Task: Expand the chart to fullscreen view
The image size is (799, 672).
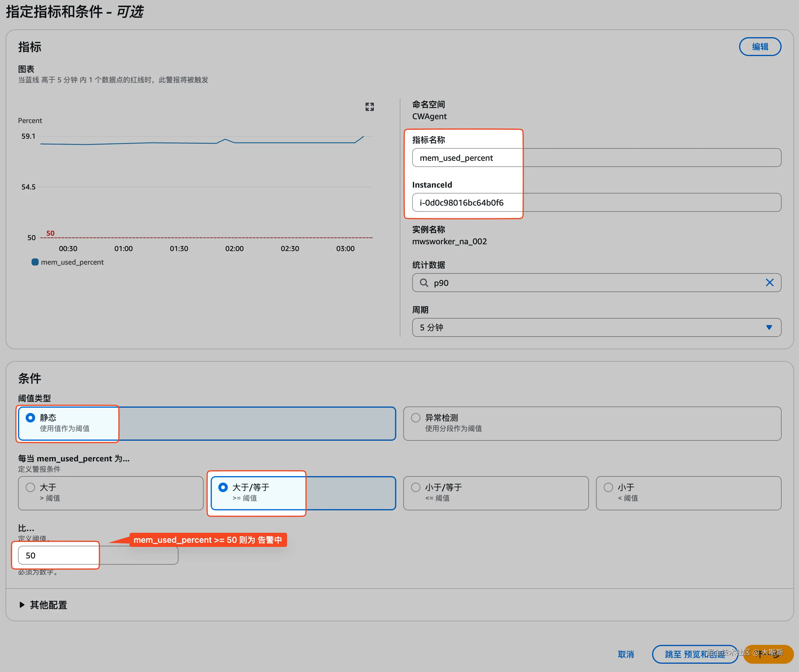Action: (369, 107)
